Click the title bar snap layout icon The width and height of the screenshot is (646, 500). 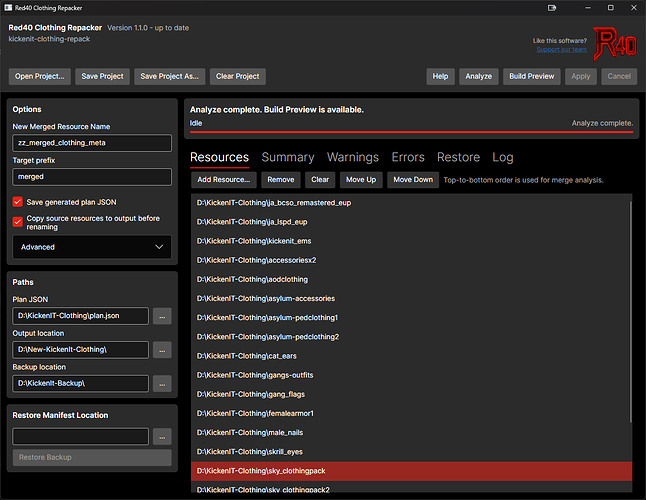click(x=552, y=8)
